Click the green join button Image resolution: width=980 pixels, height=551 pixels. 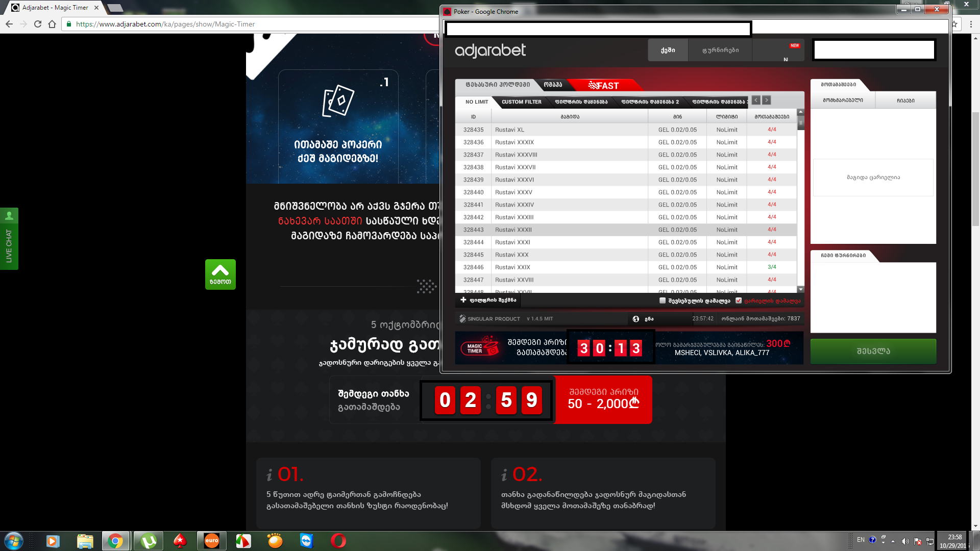[873, 351]
